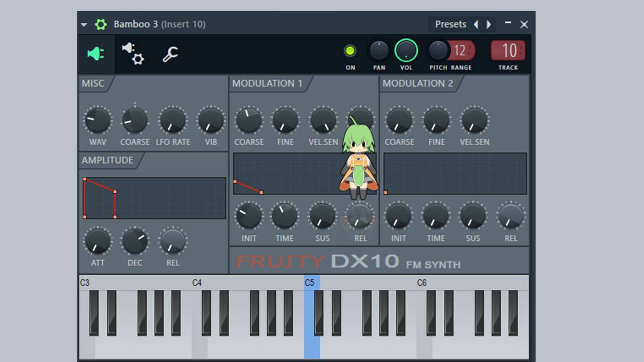Viewport: 644px width, 362px height.
Task: Play the C3 piano key
Action: (x=87, y=317)
